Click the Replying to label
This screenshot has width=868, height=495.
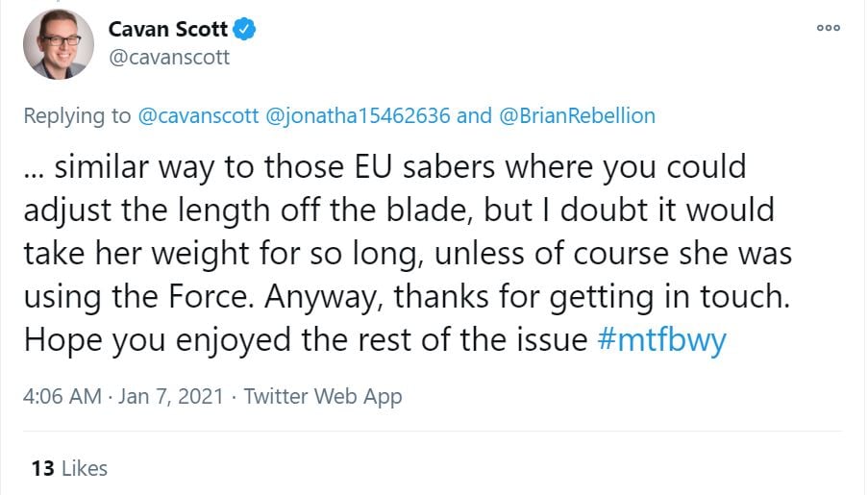[x=77, y=116]
